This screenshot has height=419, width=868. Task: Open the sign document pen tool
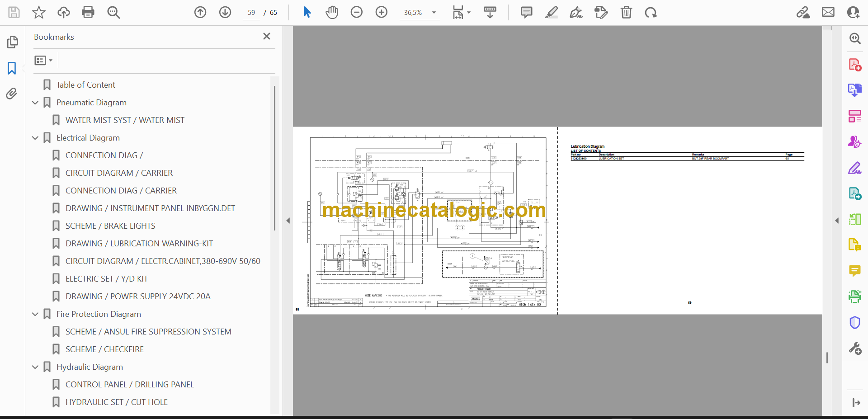tap(576, 12)
